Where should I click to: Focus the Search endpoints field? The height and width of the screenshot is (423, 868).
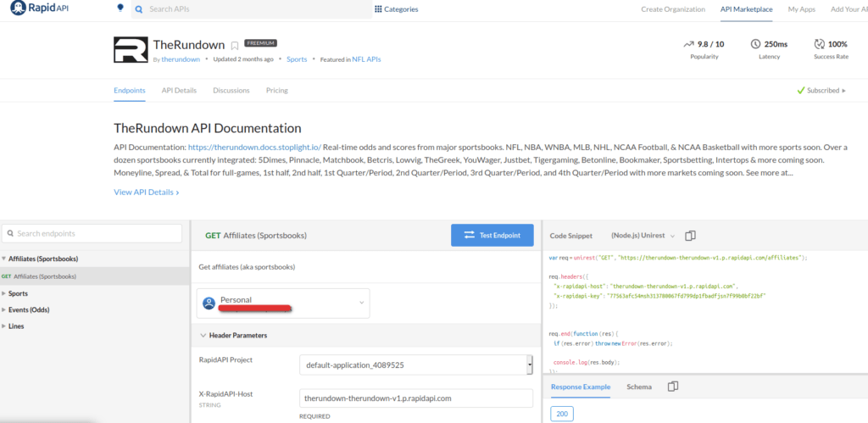92,234
